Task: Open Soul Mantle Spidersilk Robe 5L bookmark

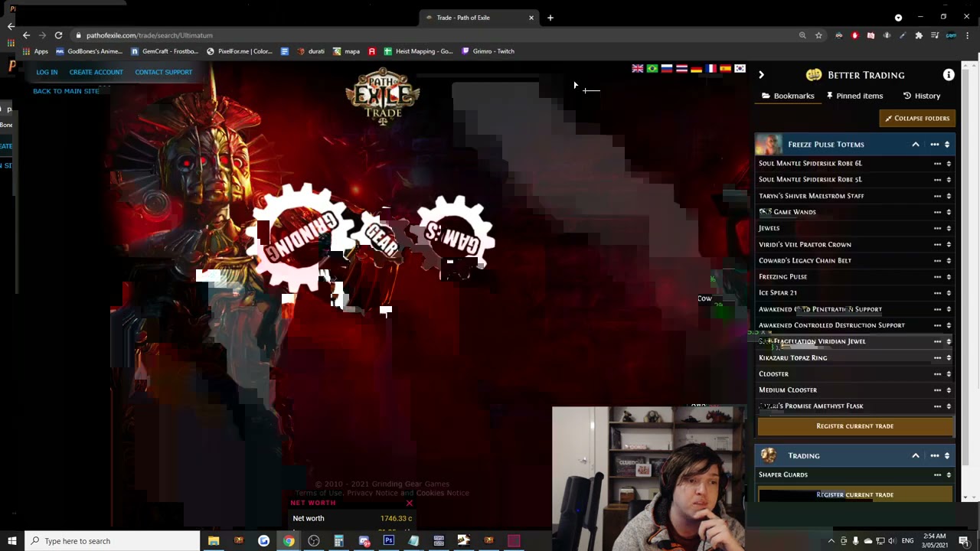Action: click(810, 179)
